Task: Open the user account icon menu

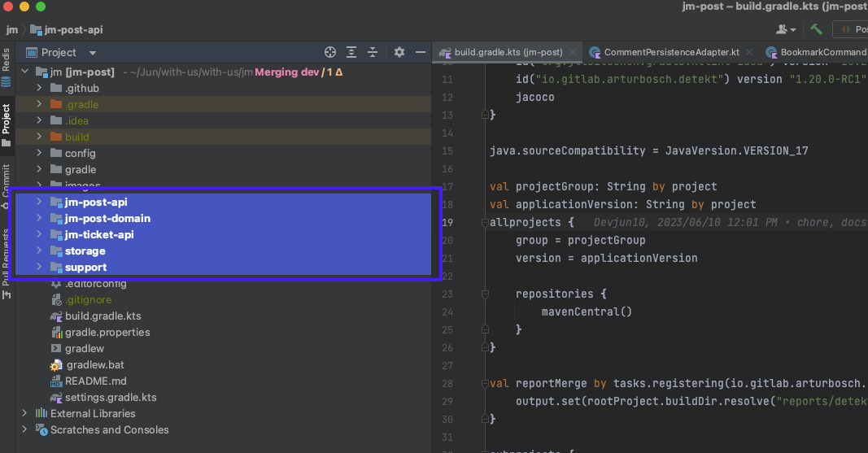Action: (786, 29)
